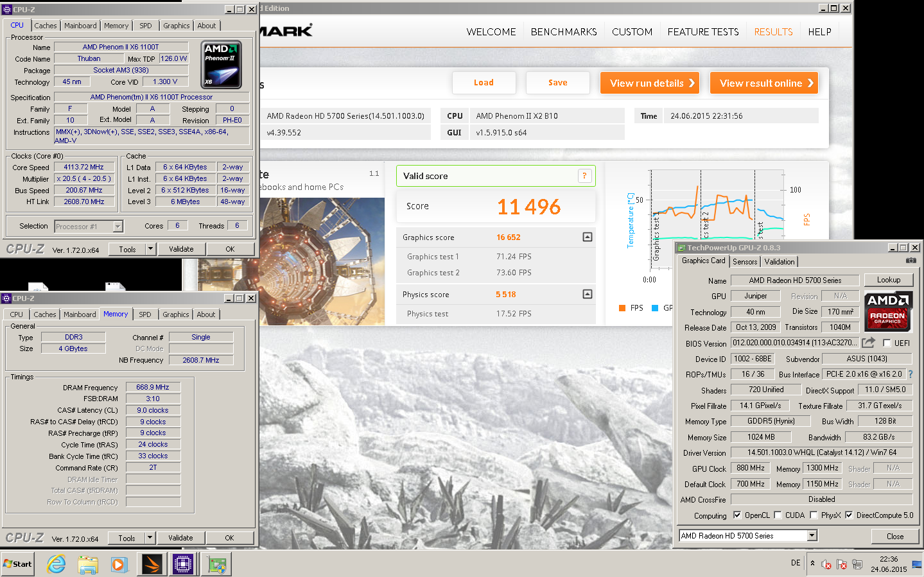924x577 pixels.
Task: Switch to CPU tab in Memory CPU-Z window
Action: [16, 314]
